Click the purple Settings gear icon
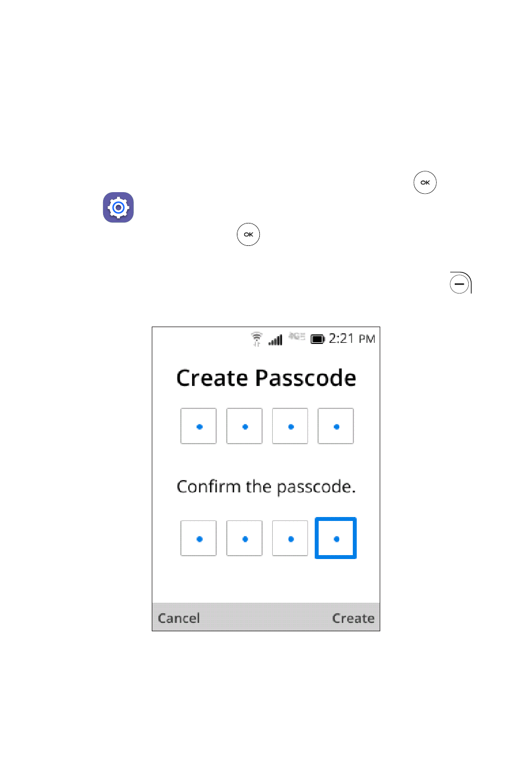Screen dimensions: 532x759 [118, 207]
